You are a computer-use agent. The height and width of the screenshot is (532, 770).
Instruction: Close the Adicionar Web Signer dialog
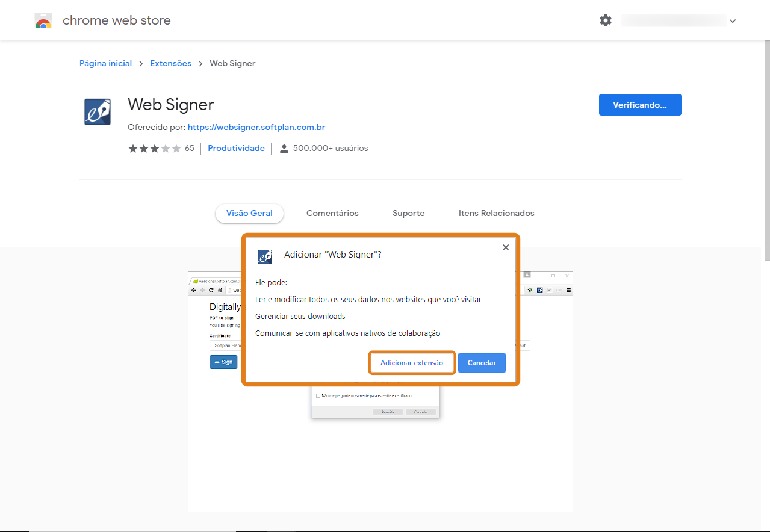click(506, 247)
